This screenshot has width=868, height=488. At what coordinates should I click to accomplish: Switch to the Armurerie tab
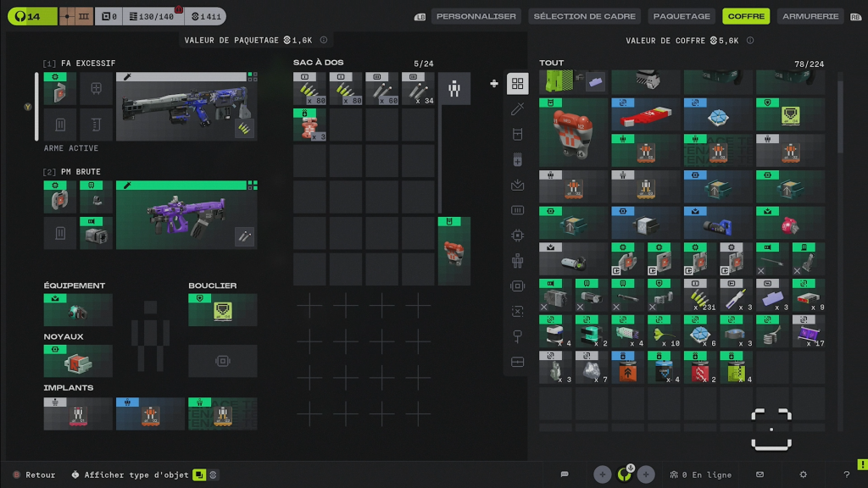(810, 16)
